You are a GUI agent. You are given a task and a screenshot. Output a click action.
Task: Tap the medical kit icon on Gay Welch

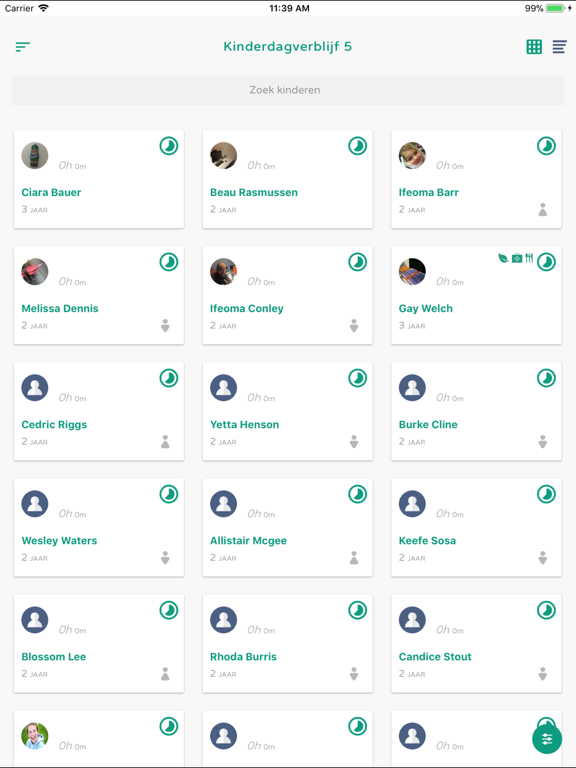[x=517, y=258]
